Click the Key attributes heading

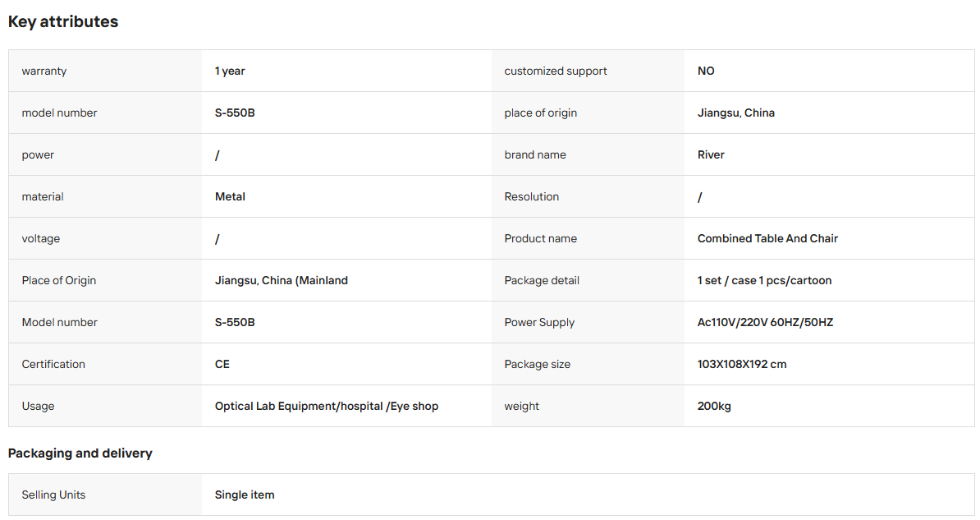pyautogui.click(x=63, y=22)
